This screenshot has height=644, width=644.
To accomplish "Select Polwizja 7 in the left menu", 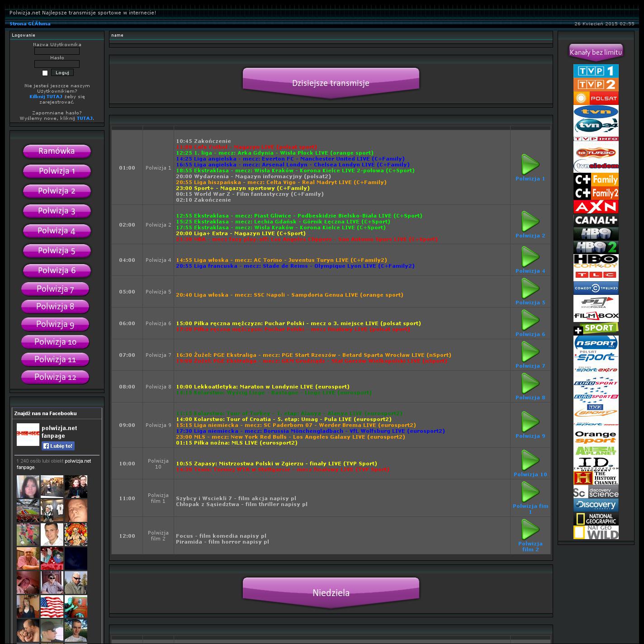I will coord(55,289).
